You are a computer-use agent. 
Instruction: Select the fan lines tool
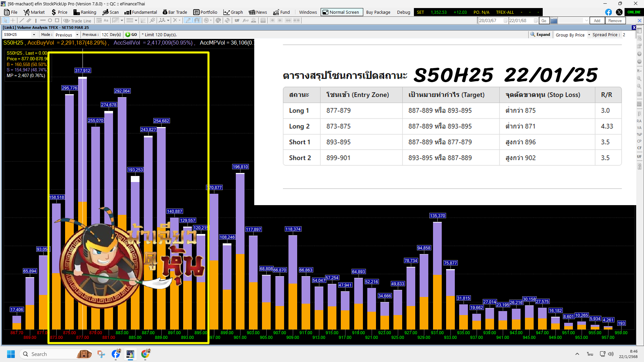pyautogui.click(x=144, y=20)
